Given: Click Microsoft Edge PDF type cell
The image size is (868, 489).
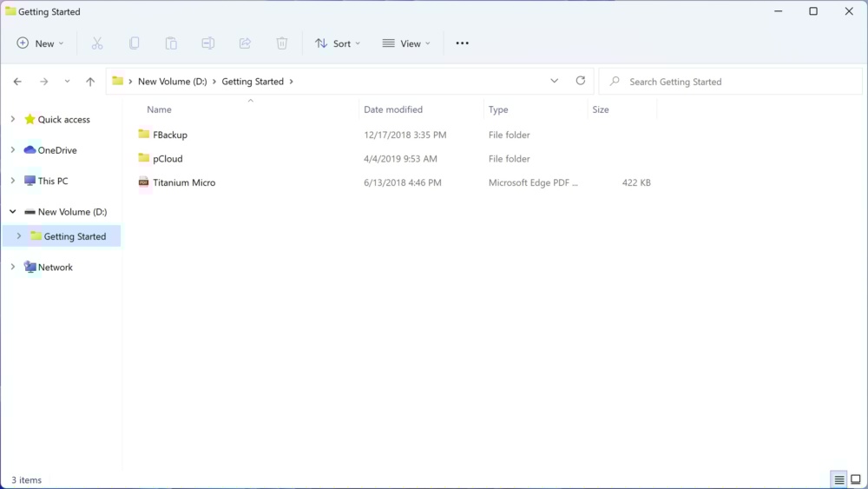Looking at the screenshot, I should pyautogui.click(x=533, y=182).
